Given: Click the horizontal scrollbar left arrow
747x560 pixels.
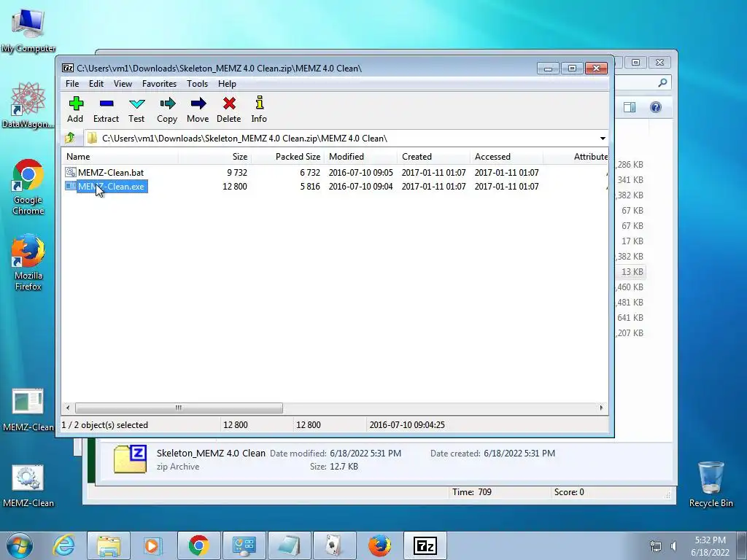Looking at the screenshot, I should click(x=68, y=408).
